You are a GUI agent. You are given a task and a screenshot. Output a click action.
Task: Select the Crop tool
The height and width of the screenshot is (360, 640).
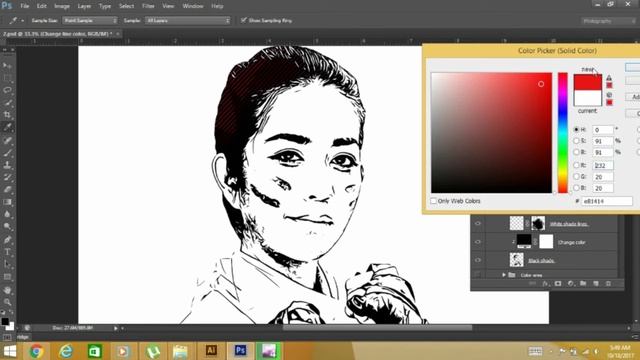pos(7,115)
